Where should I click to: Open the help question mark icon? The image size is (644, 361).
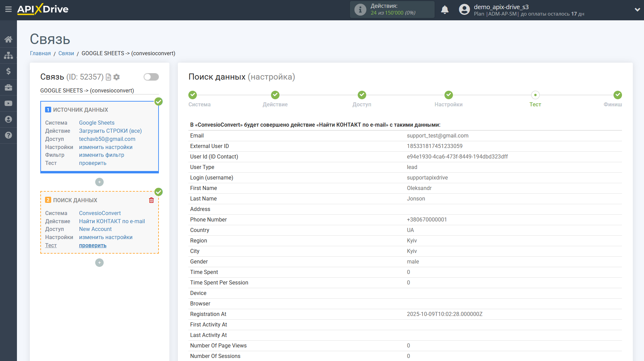click(x=8, y=135)
